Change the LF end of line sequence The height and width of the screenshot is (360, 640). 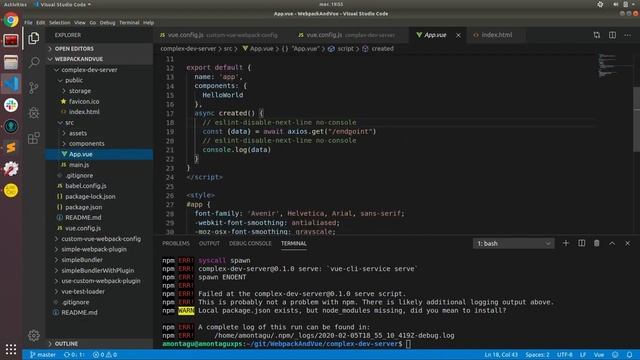(x=583, y=355)
